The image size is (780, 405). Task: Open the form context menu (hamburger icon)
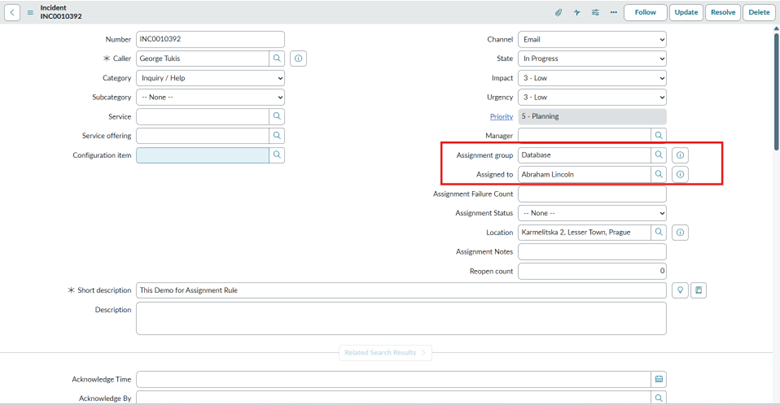tap(30, 12)
